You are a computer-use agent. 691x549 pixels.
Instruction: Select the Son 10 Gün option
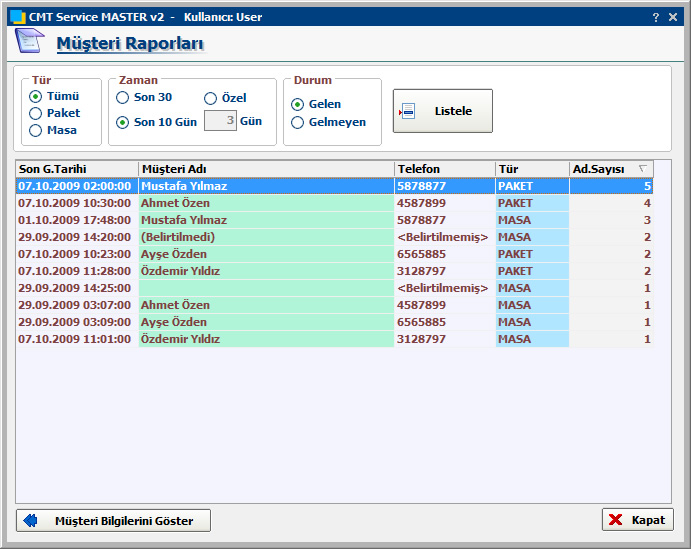click(x=123, y=122)
